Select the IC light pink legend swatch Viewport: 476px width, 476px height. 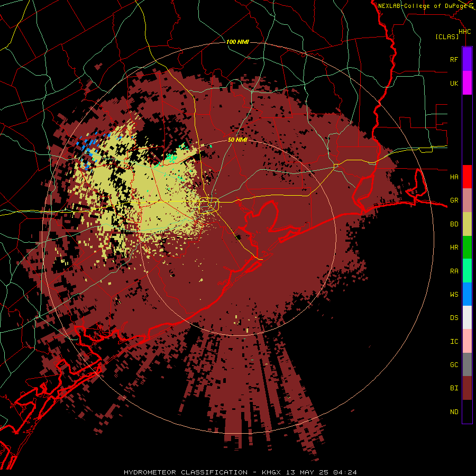coord(467,341)
